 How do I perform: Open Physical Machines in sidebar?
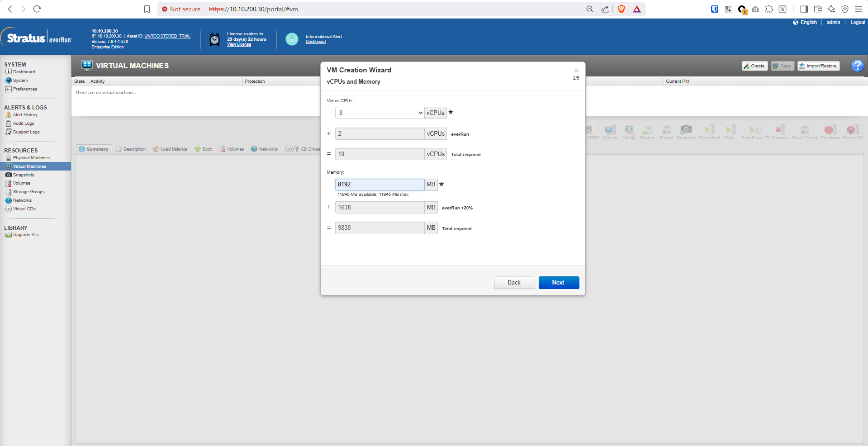(x=31, y=158)
